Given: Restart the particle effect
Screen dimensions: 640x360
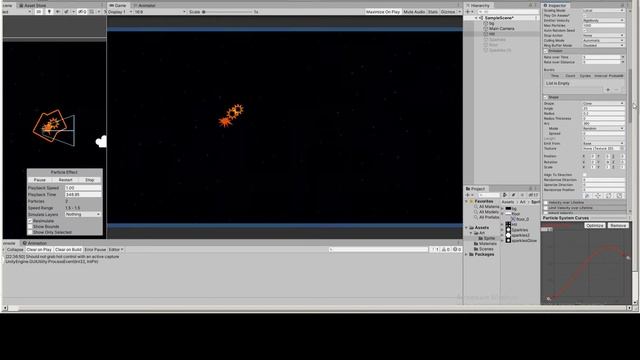Looking at the screenshot, I should coord(65,180).
